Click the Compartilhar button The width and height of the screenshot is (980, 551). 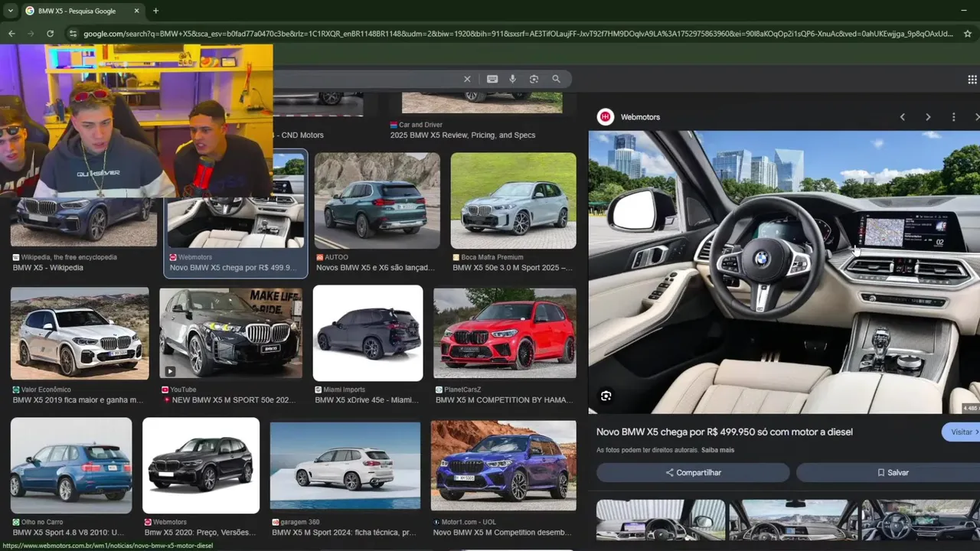(x=693, y=472)
